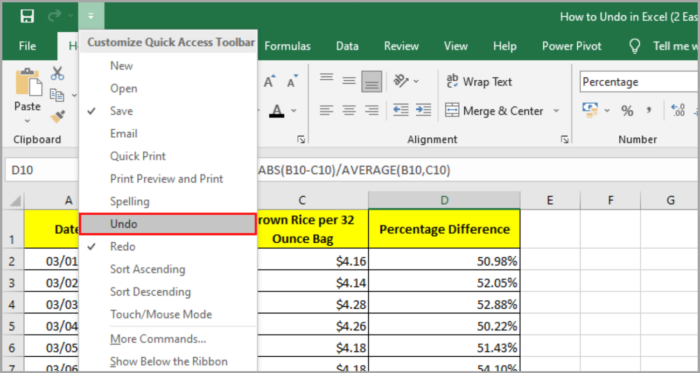Increase font size with larger A icon
The image size is (700, 373).
270,82
